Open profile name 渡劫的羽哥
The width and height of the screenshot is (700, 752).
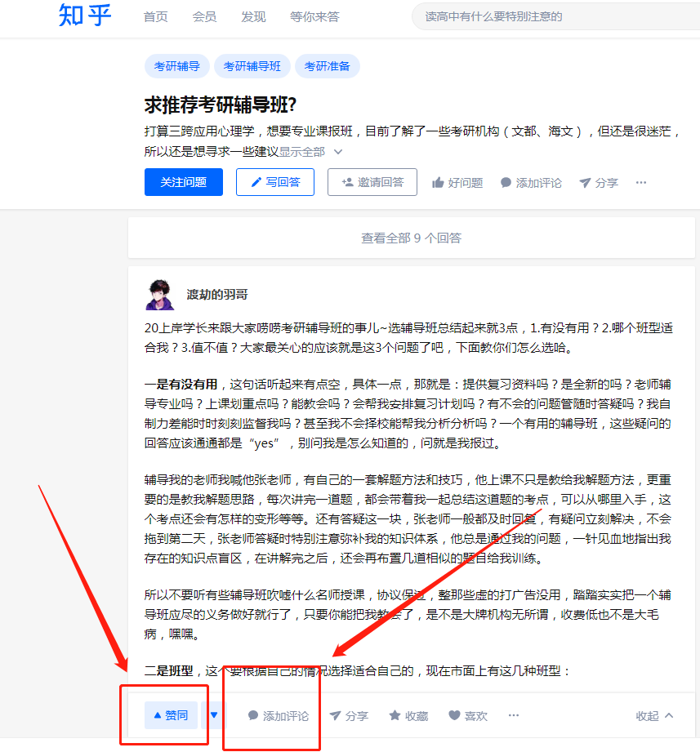[216, 295]
